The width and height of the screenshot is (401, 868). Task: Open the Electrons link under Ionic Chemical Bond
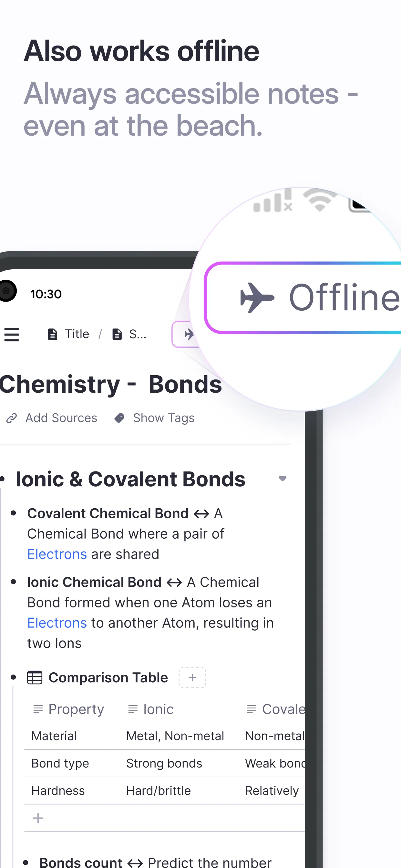pyautogui.click(x=57, y=623)
